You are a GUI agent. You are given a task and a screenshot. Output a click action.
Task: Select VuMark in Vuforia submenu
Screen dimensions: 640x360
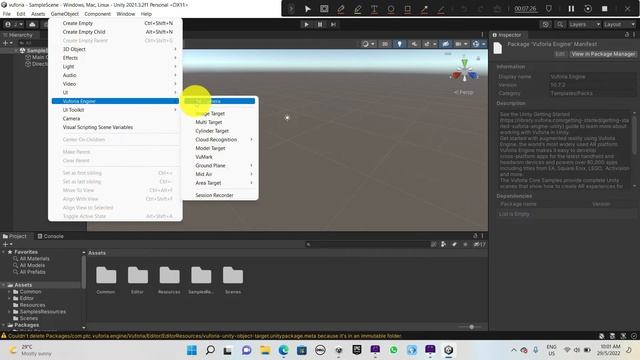tap(220, 157)
